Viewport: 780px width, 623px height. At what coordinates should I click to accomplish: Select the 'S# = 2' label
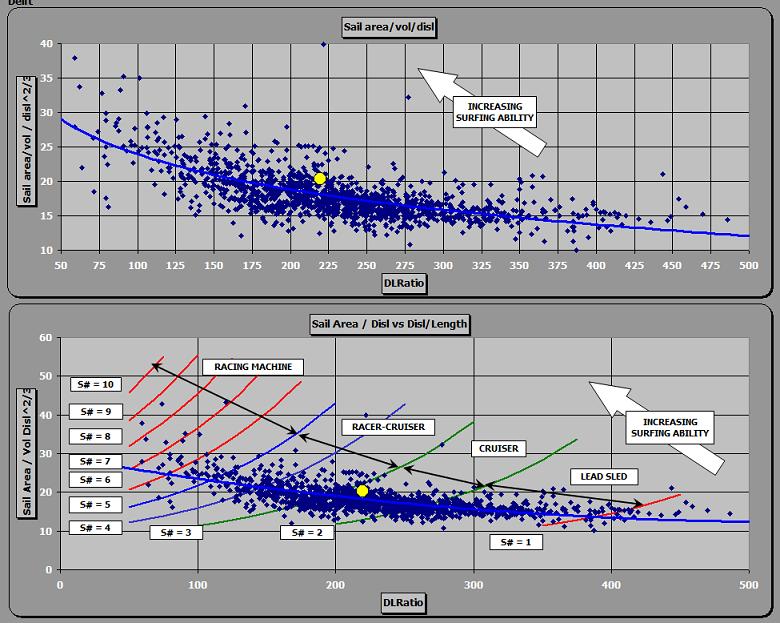pos(307,532)
